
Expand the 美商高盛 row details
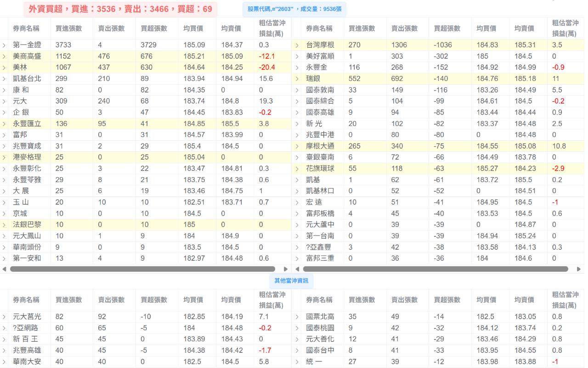tap(4, 56)
